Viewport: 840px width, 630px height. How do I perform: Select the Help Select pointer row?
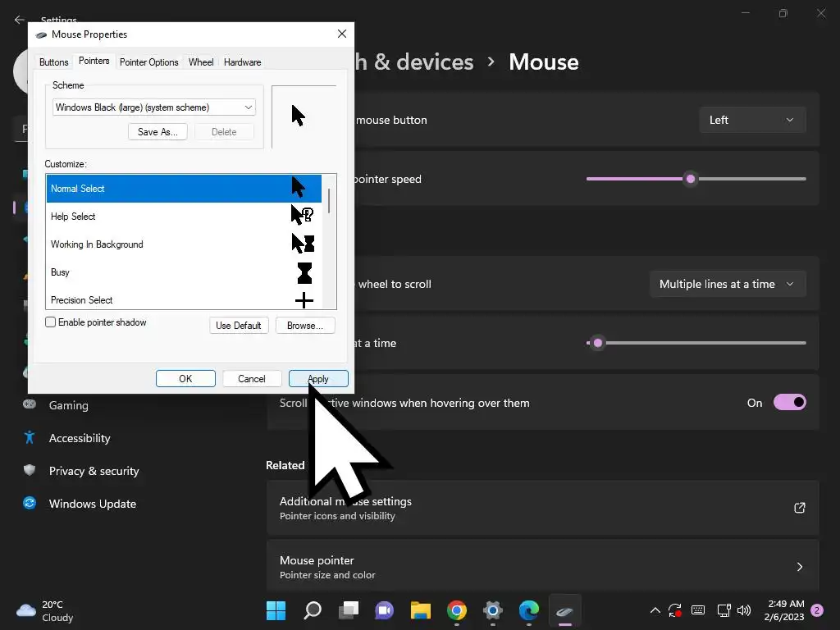coord(184,217)
